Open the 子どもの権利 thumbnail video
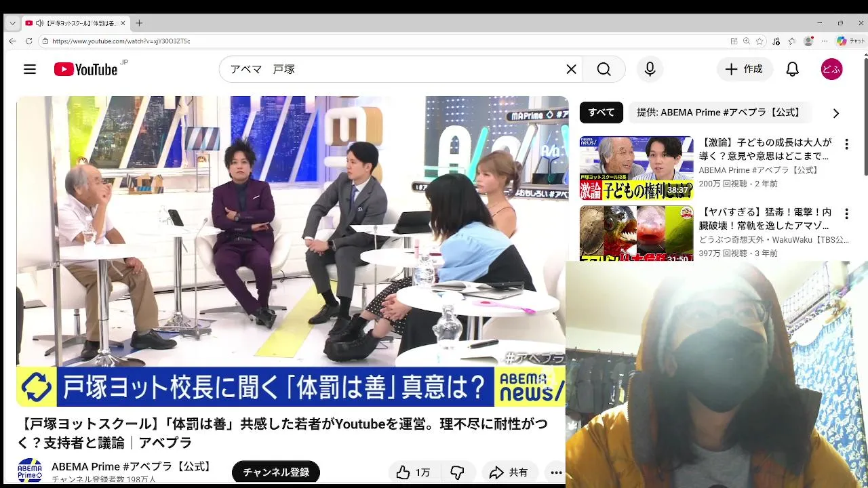 636,168
